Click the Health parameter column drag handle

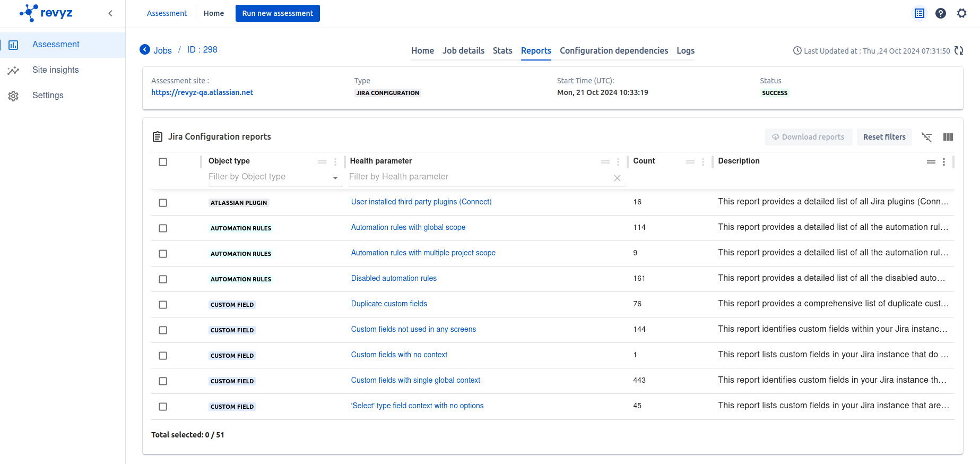[605, 162]
